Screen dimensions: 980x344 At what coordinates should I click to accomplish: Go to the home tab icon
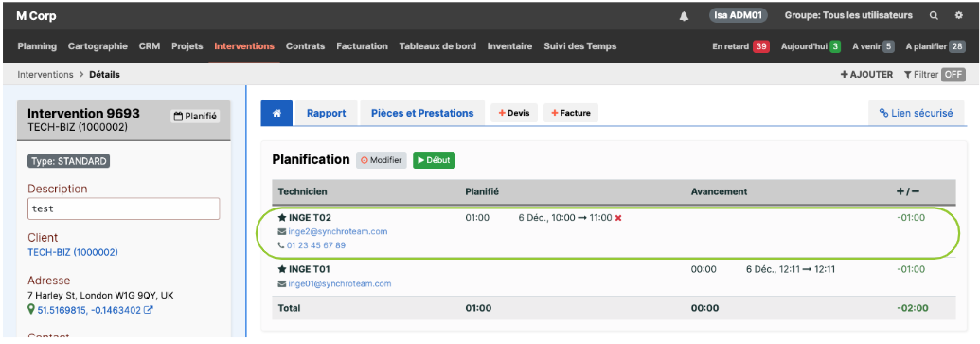tap(276, 113)
